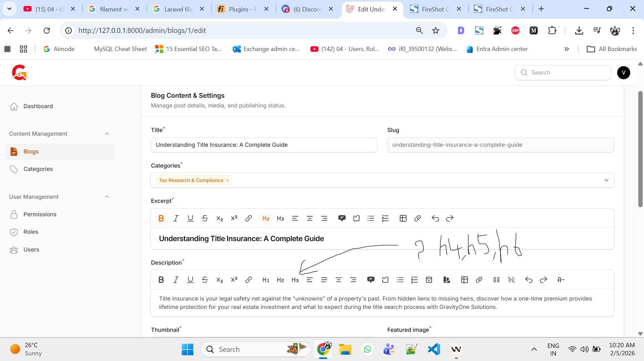Toggle italic in the Excerpt toolbar
644x361 pixels.
176,218
